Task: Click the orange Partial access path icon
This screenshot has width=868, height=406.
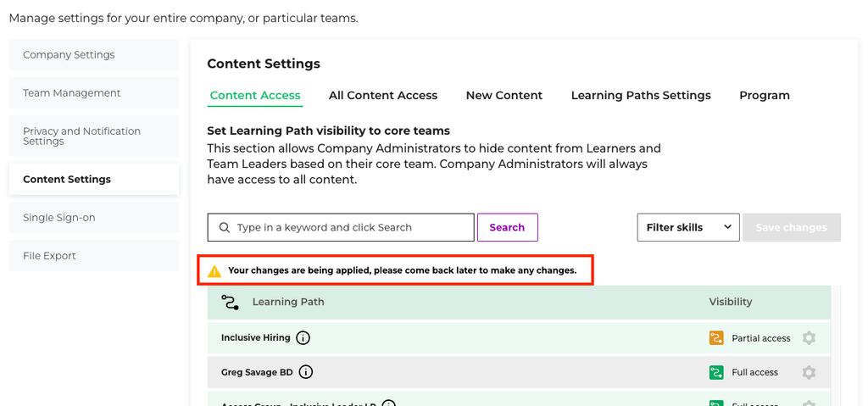Action: click(x=716, y=338)
